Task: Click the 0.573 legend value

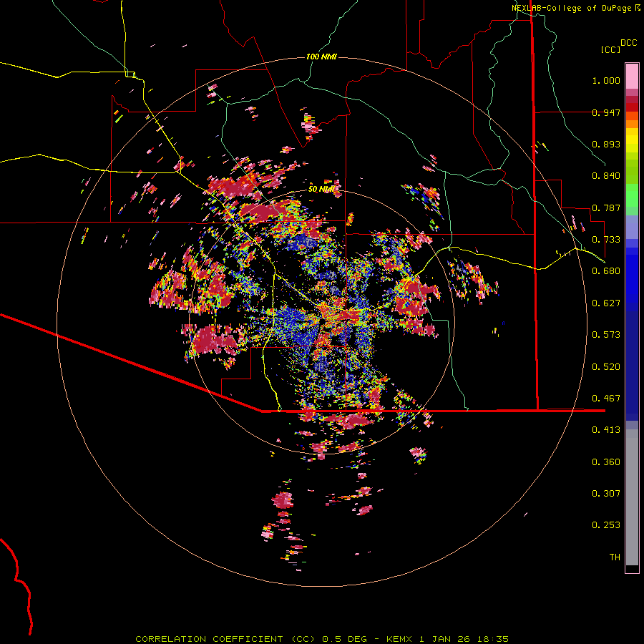Action: click(606, 335)
